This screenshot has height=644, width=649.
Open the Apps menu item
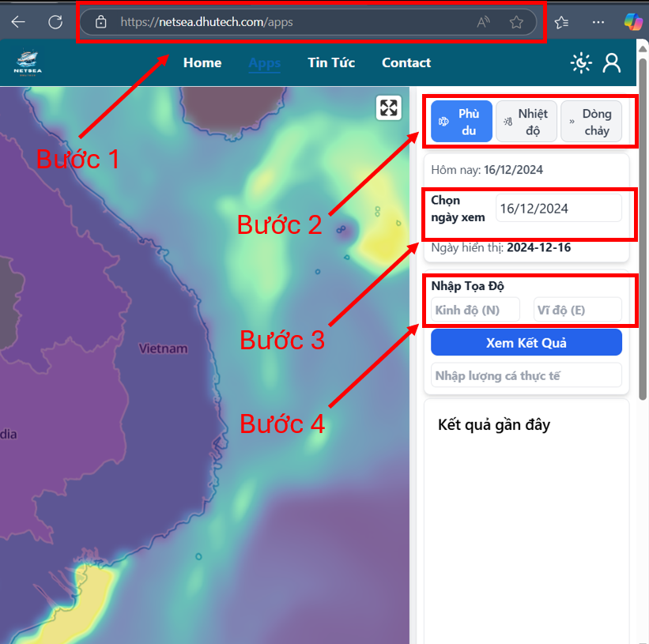tap(265, 63)
